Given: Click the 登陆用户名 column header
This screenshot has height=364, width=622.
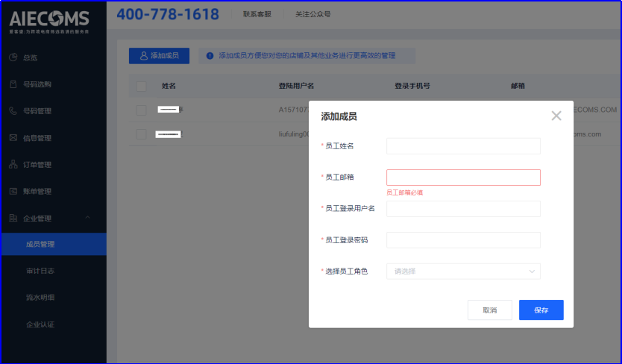Looking at the screenshot, I should pyautogui.click(x=296, y=86).
